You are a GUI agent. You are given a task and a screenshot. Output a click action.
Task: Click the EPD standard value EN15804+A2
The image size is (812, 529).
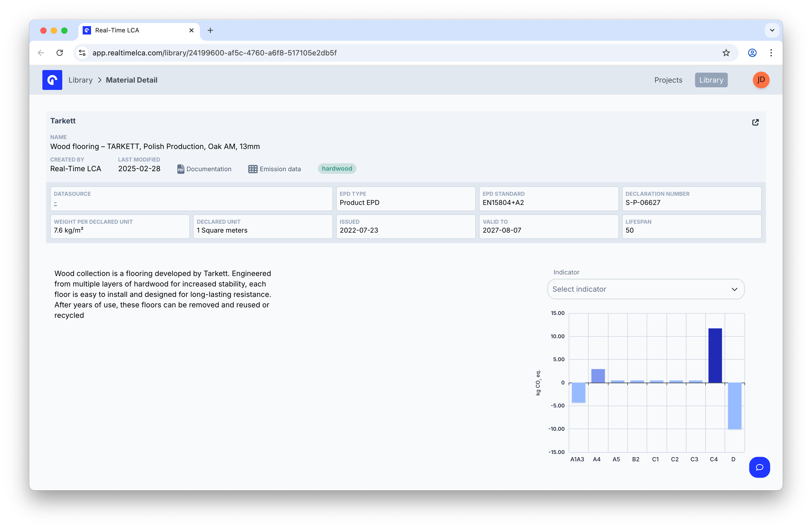pos(503,203)
